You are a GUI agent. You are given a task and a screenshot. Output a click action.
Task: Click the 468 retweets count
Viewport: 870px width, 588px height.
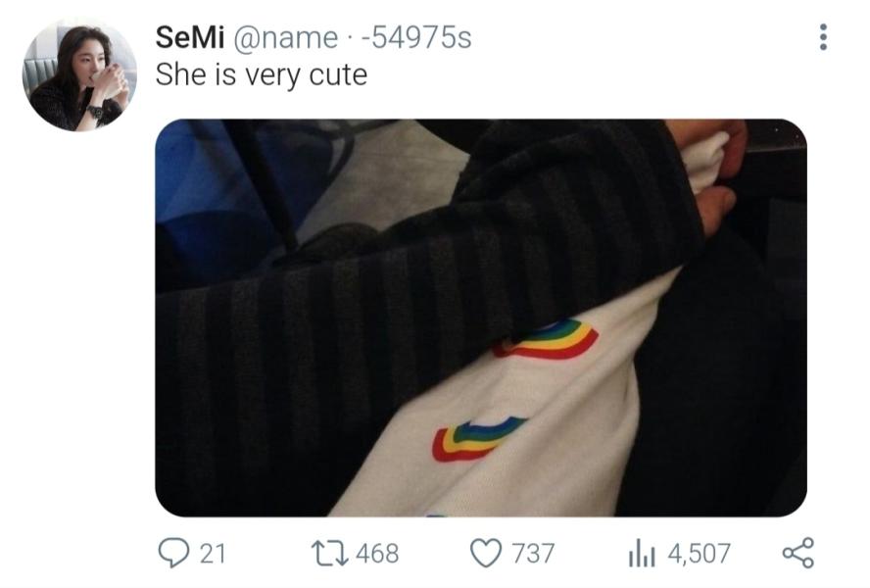coord(377,554)
